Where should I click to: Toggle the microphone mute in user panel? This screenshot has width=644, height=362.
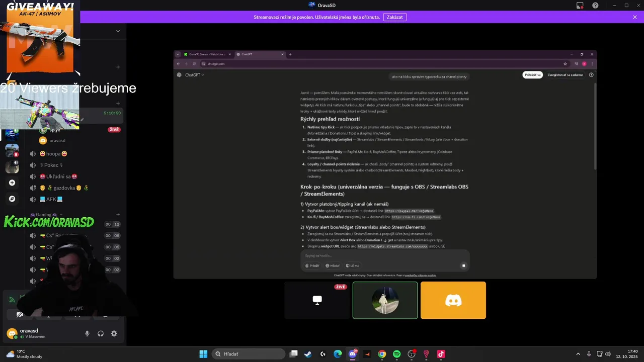tap(87, 333)
